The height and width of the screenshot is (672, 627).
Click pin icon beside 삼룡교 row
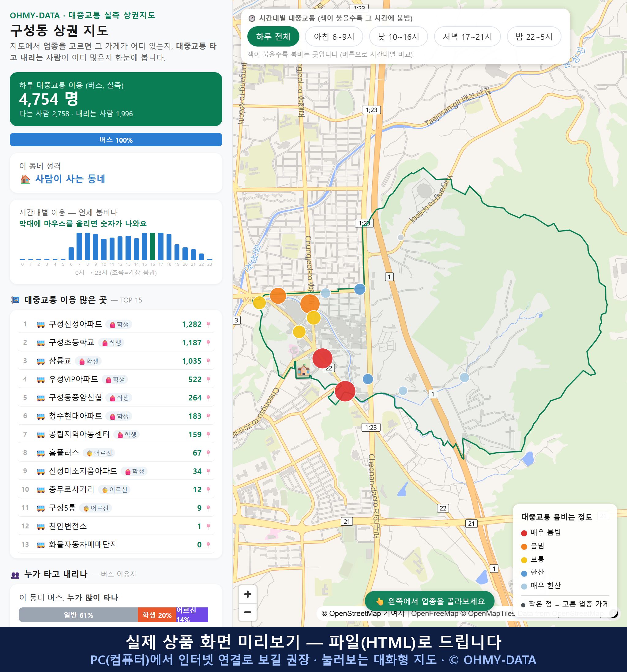(208, 361)
